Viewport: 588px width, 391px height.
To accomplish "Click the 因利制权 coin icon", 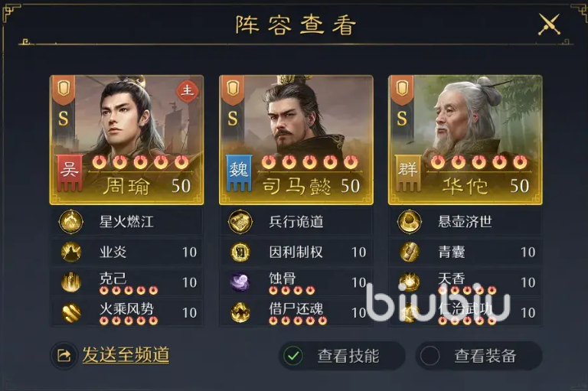I will pyautogui.click(x=240, y=252).
